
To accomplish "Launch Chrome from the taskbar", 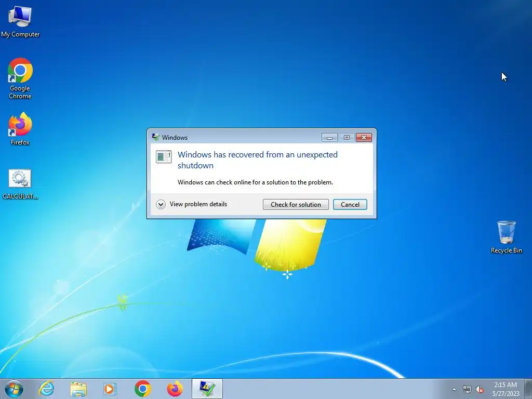I will point(142,389).
